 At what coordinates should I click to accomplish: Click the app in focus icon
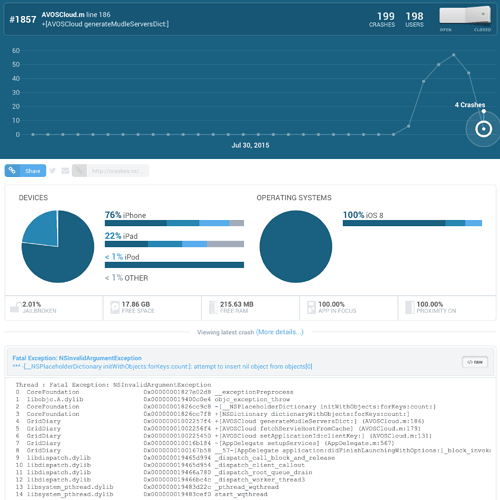pos(311,307)
